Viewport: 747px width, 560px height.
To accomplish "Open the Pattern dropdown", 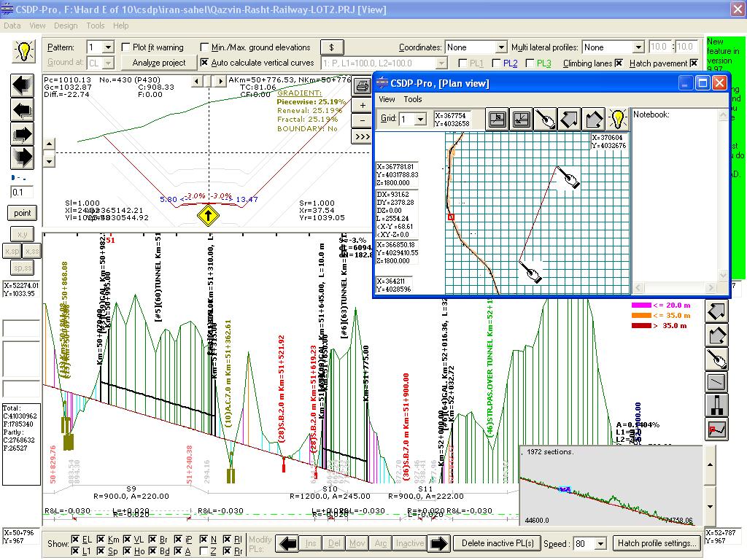I will tap(108, 47).
